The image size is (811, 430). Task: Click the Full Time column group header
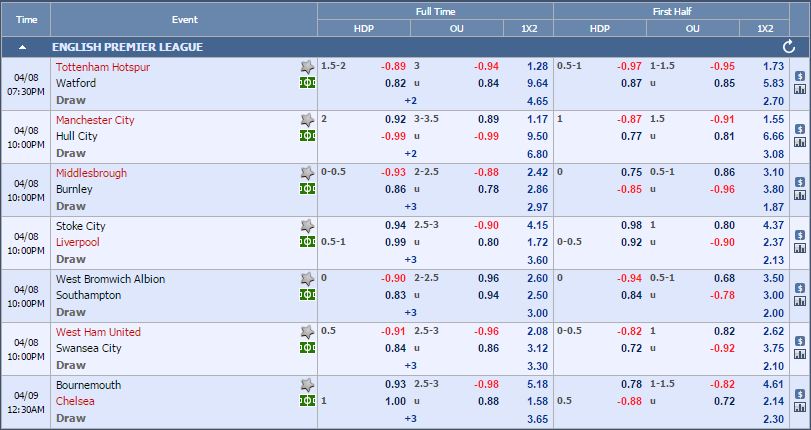point(435,11)
